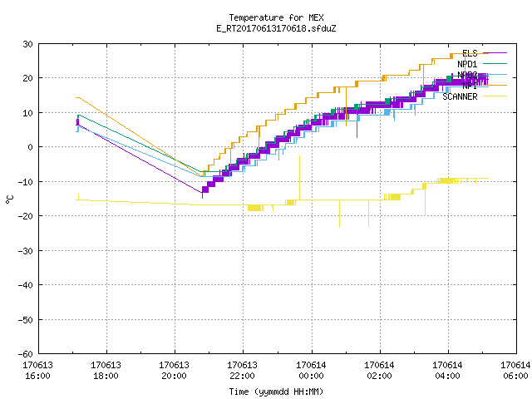Click the x-axis tick label 170614 00:00
The width and height of the screenshot is (532, 399).
312,371
